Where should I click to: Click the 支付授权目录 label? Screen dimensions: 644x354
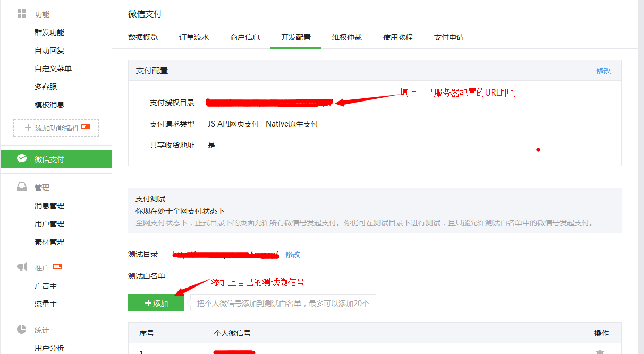click(x=172, y=103)
